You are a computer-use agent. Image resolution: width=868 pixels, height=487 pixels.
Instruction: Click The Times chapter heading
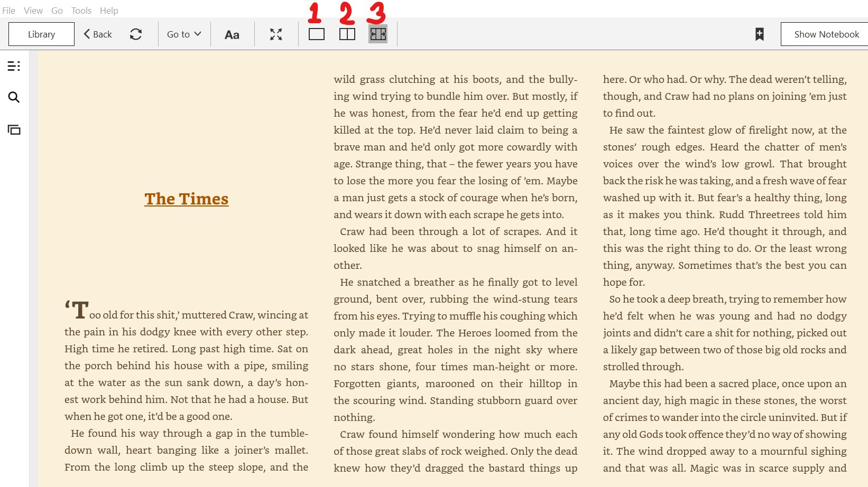186,199
